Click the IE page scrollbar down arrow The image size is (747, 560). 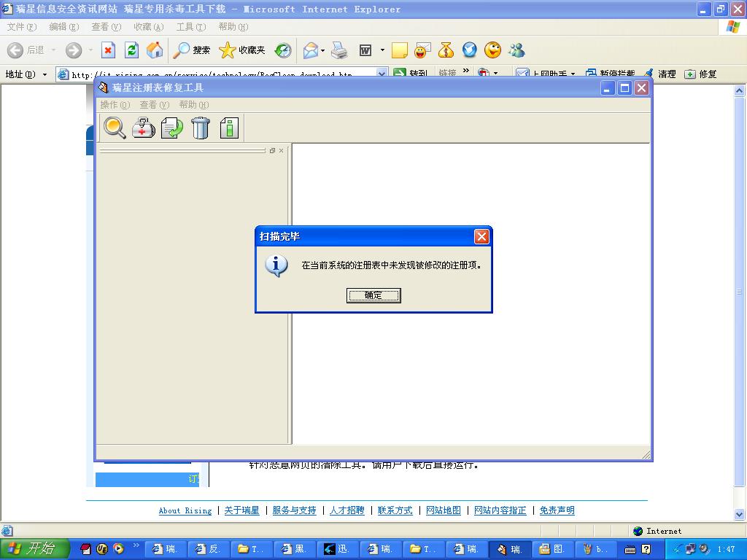pyautogui.click(x=739, y=514)
